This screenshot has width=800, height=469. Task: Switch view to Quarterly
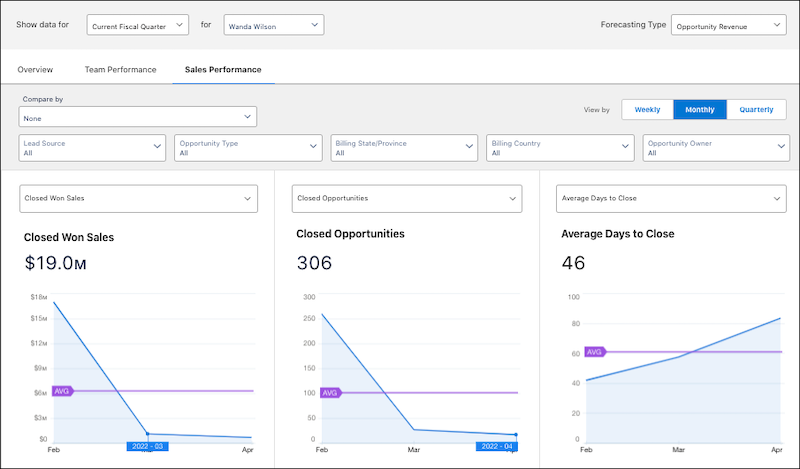tap(756, 110)
